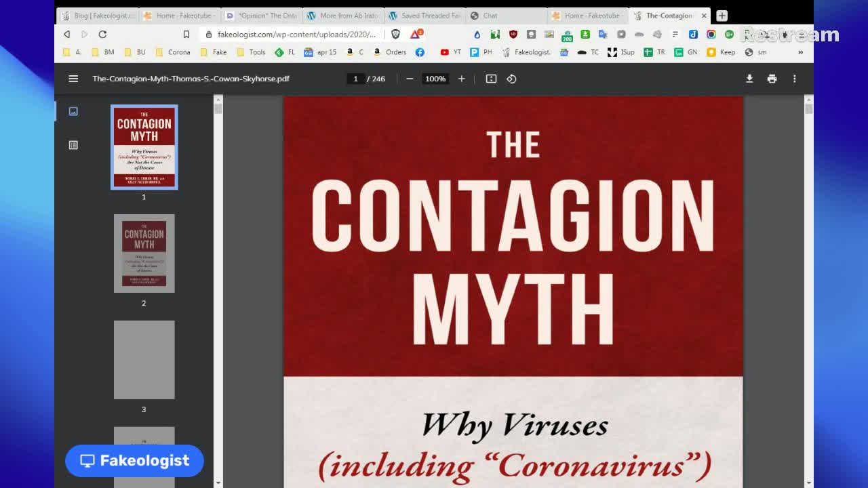
Task: Click the Fakeologist overlay button
Action: click(x=134, y=461)
